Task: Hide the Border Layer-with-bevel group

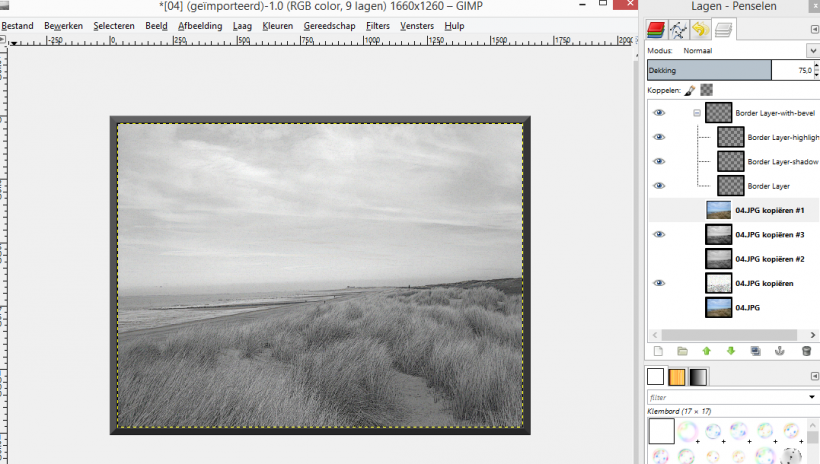Action: click(x=659, y=113)
